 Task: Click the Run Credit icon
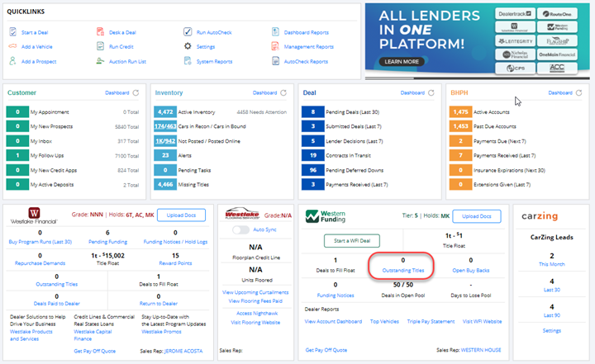click(100, 46)
